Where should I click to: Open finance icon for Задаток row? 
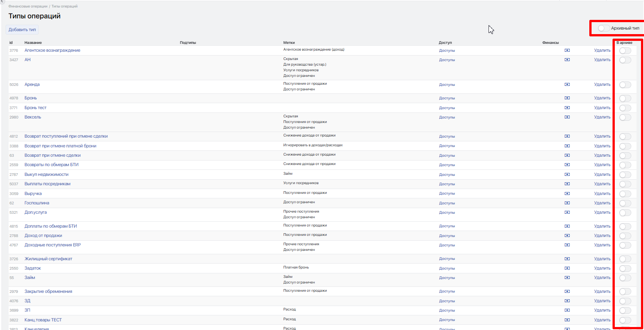tap(567, 268)
